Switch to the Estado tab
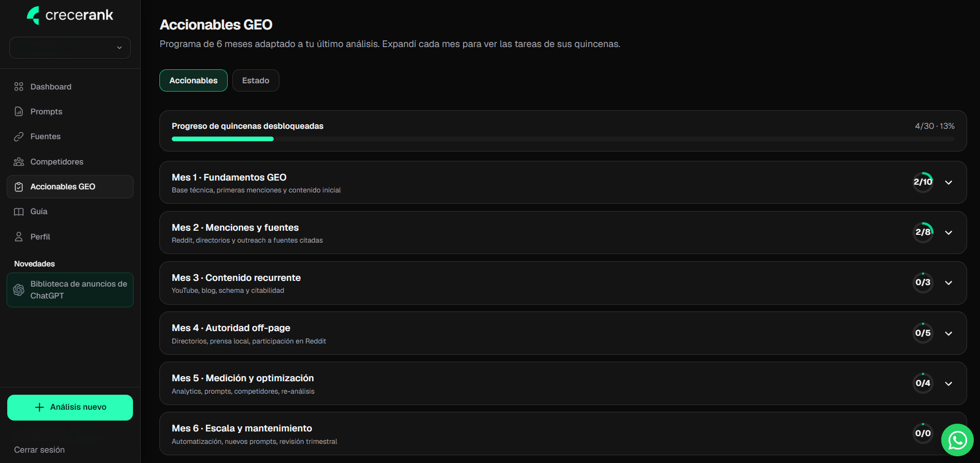This screenshot has width=980, height=463. click(256, 80)
